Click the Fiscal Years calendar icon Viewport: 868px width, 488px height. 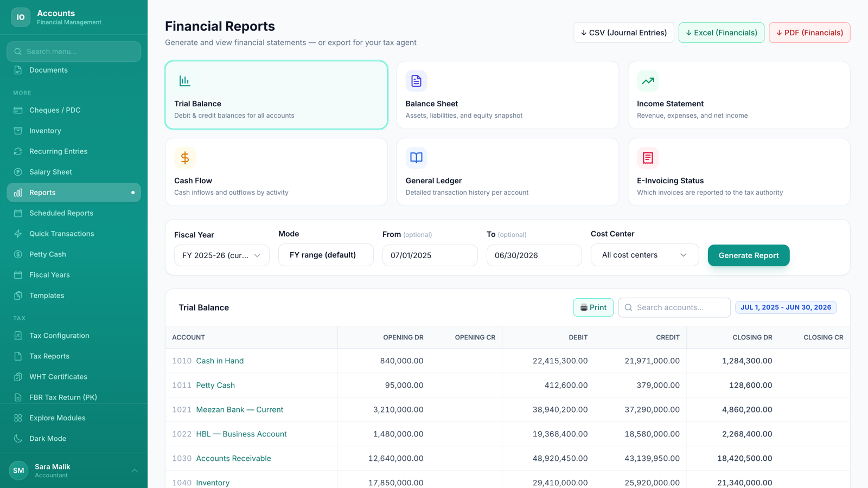(18, 275)
